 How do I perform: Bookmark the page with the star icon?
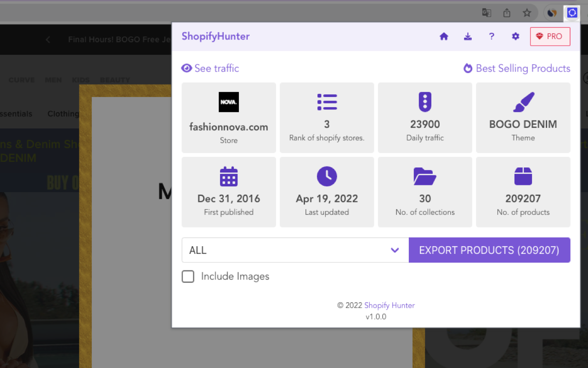(x=527, y=13)
